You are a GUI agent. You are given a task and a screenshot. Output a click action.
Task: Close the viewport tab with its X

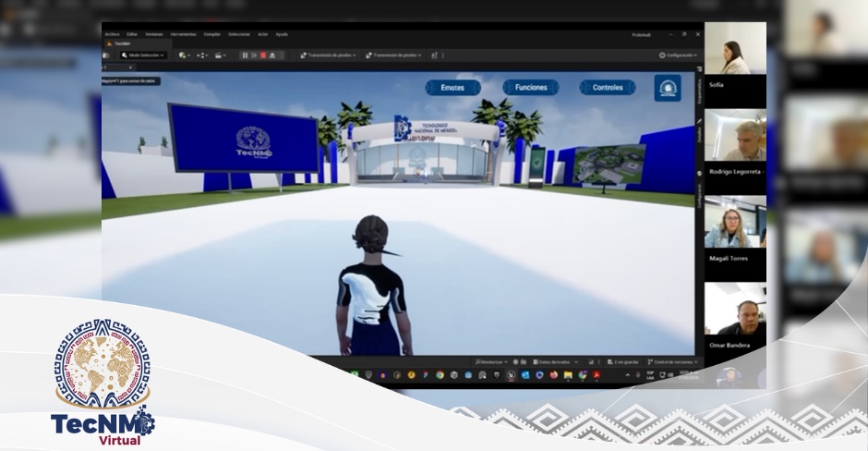point(130,67)
